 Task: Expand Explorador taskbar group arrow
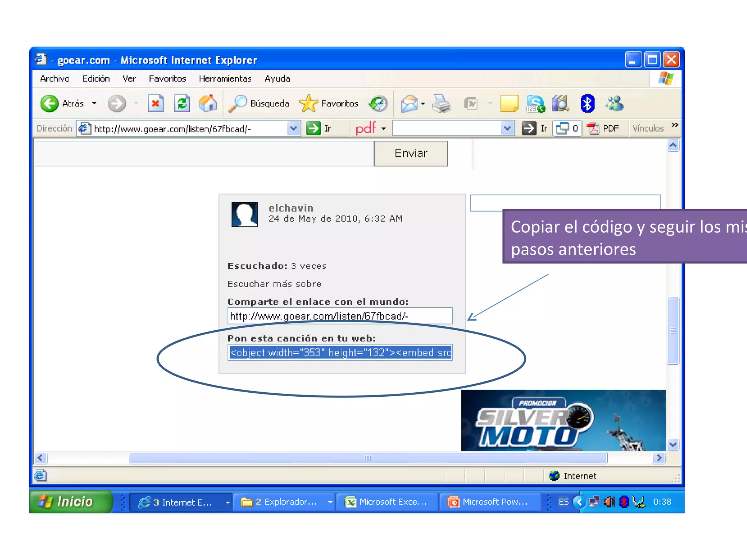[x=330, y=502]
